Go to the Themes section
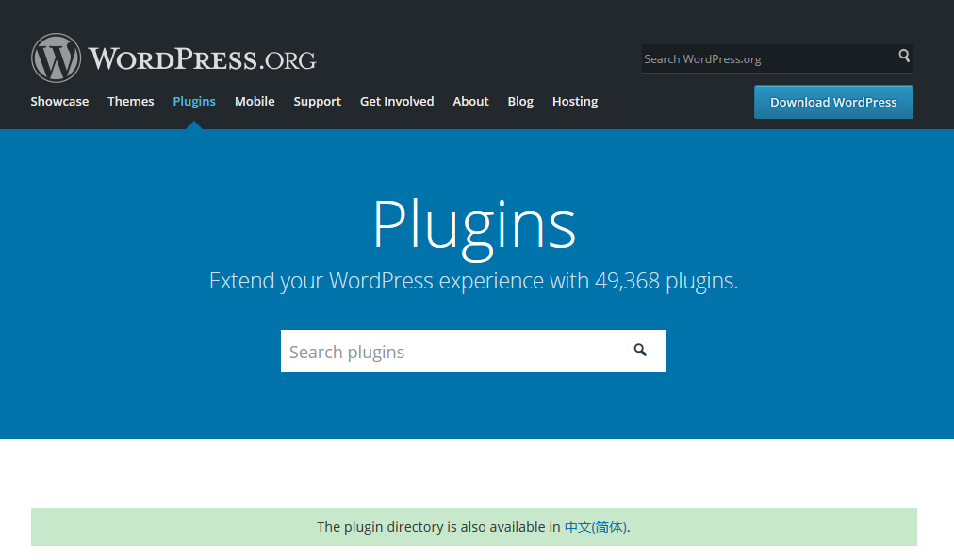The width and height of the screenshot is (954, 560). [130, 102]
